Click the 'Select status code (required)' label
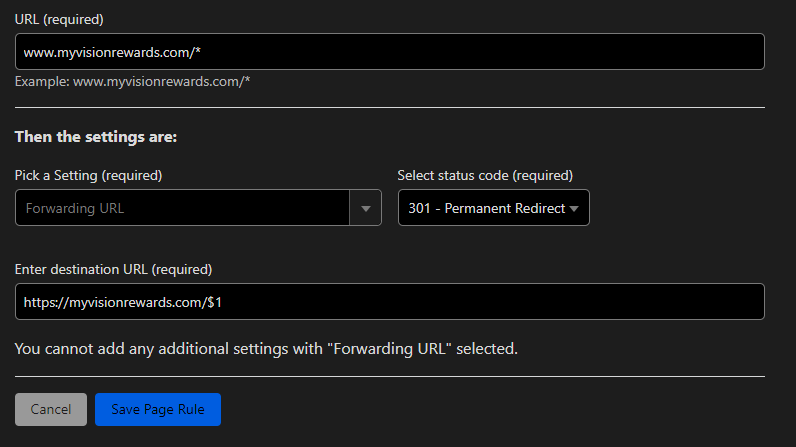Viewport: 796px width, 447px height. point(485,176)
